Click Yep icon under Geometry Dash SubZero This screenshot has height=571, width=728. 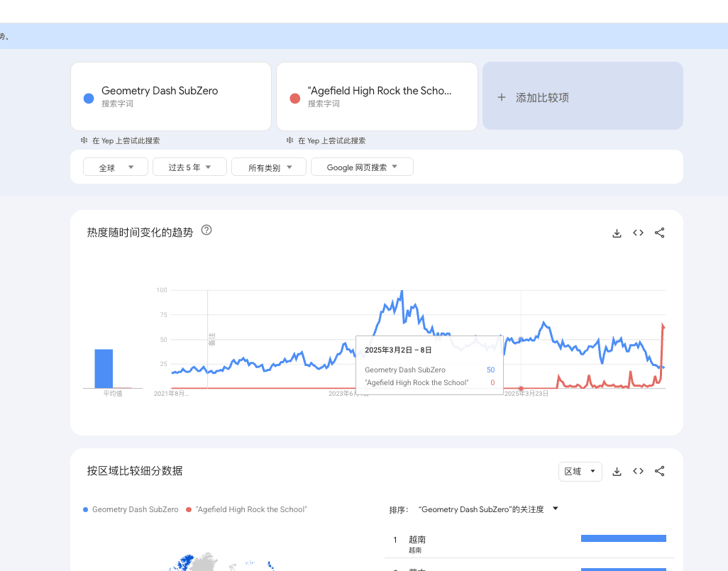point(84,140)
